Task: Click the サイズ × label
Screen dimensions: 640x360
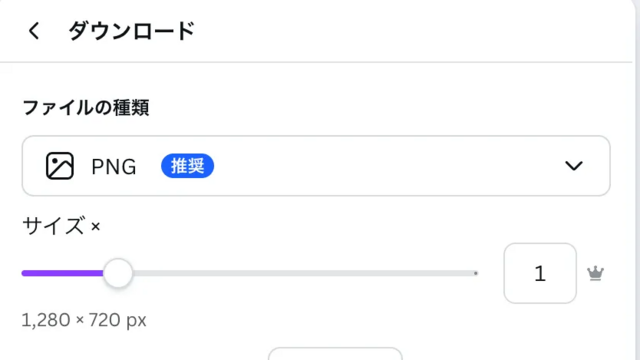Action: pyautogui.click(x=61, y=226)
